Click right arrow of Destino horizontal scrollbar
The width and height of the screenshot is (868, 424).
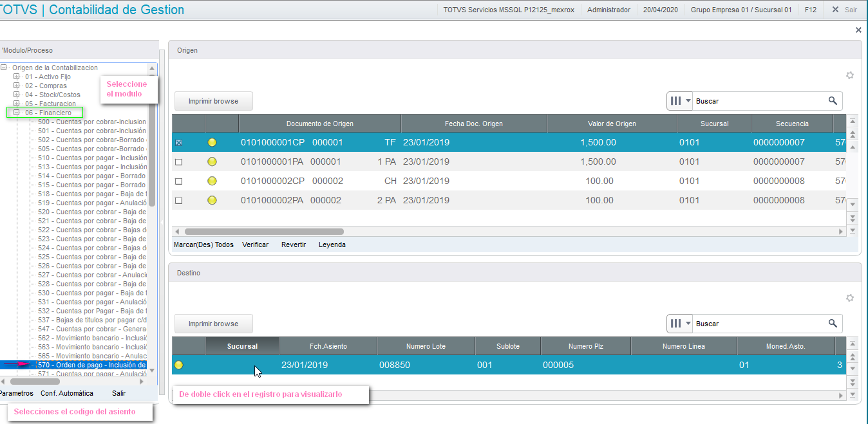coord(840,396)
